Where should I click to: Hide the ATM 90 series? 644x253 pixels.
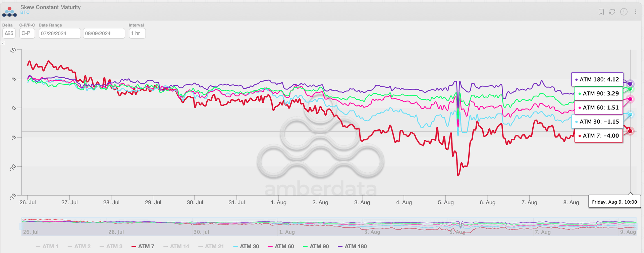click(316, 246)
